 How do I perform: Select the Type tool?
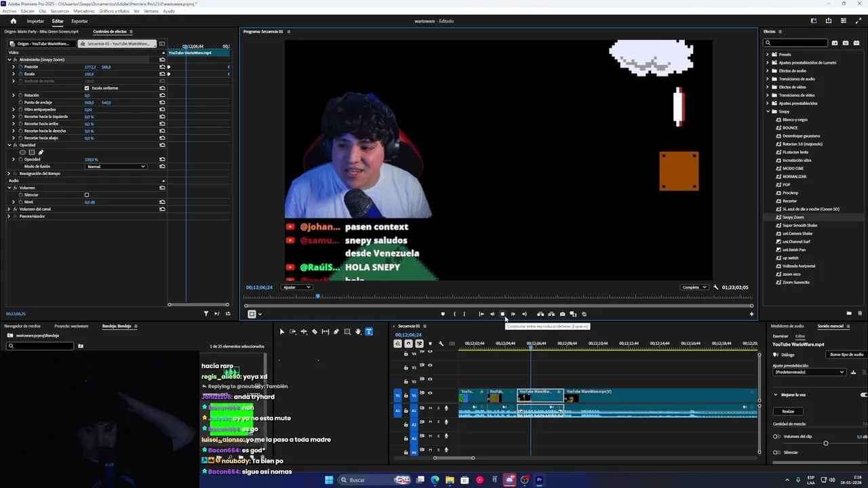coord(369,331)
